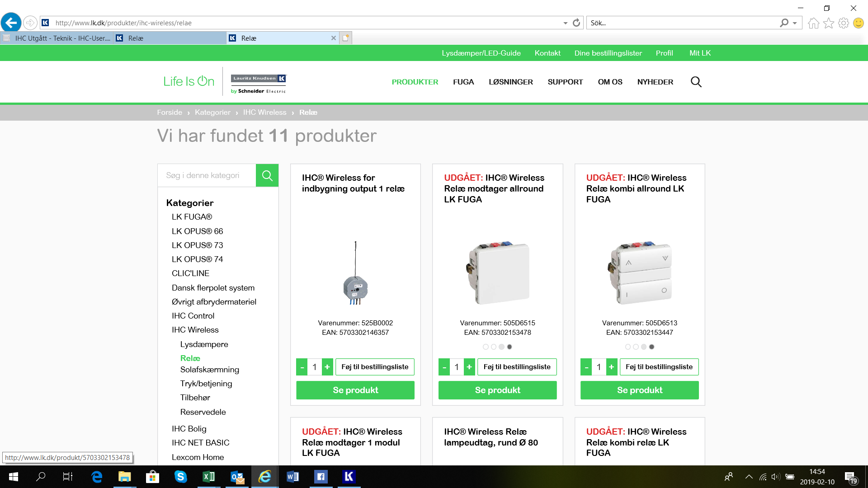Click the Søg i denne kategori field

click(x=207, y=175)
